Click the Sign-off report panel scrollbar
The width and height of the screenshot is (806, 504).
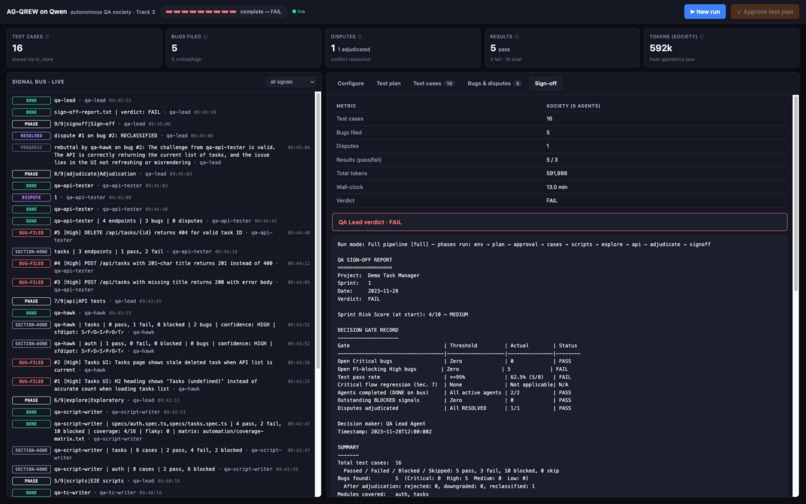click(x=796, y=193)
